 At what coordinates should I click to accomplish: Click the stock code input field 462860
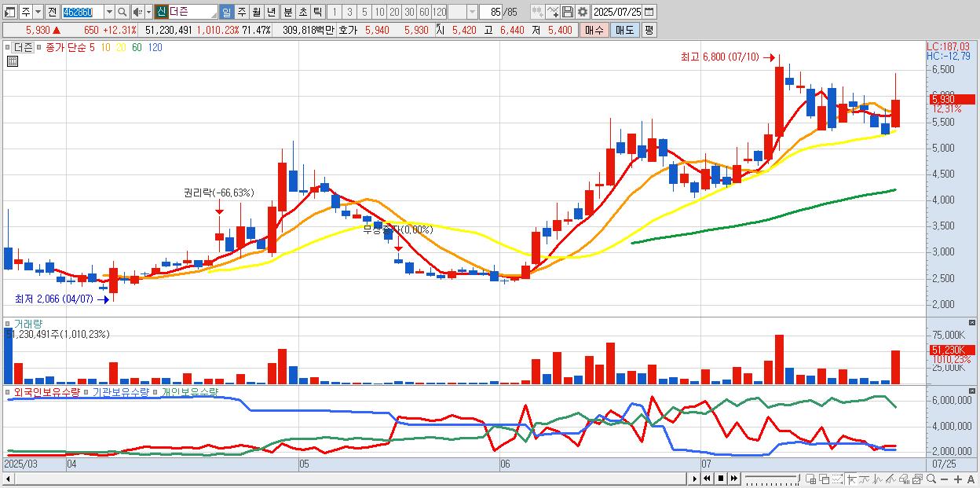point(83,12)
